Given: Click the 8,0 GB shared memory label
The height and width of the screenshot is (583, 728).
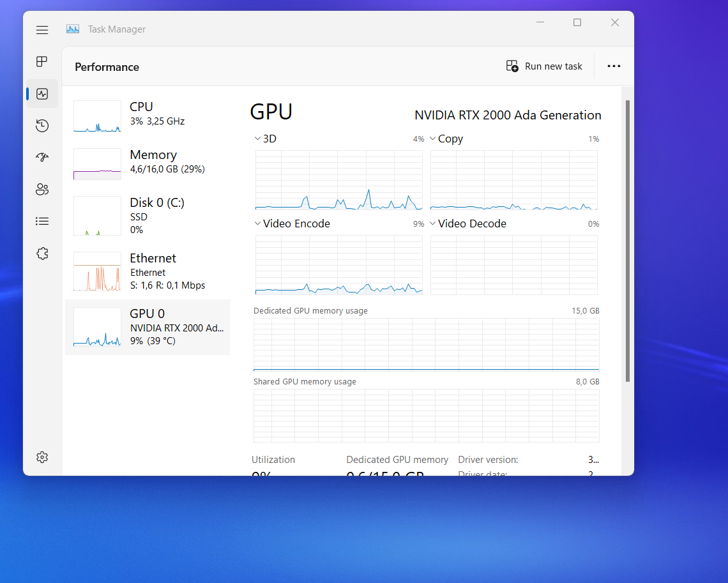Looking at the screenshot, I should tap(588, 382).
